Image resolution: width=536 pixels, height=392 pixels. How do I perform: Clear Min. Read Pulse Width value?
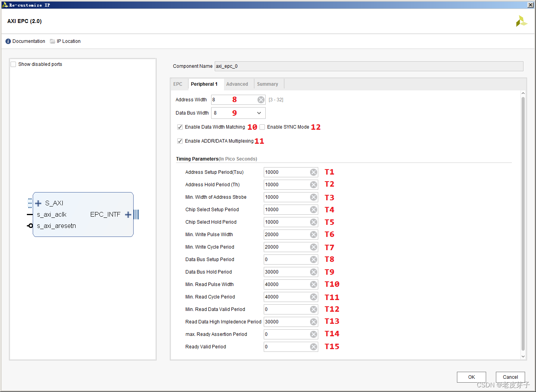(314, 284)
